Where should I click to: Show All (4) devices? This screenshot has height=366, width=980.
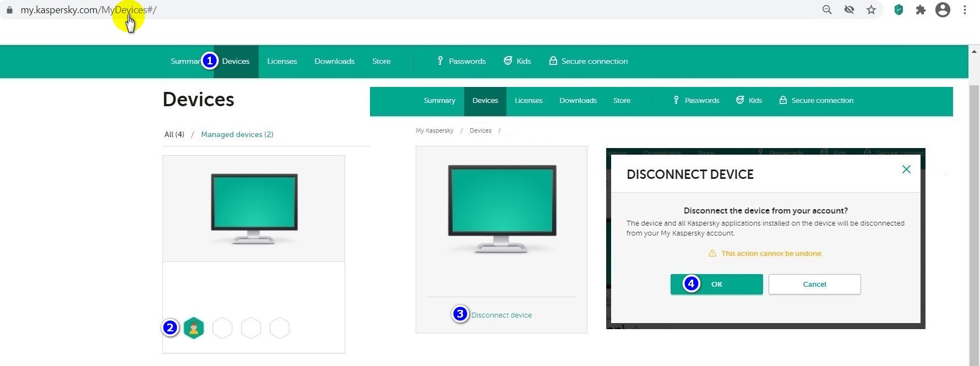tap(174, 134)
